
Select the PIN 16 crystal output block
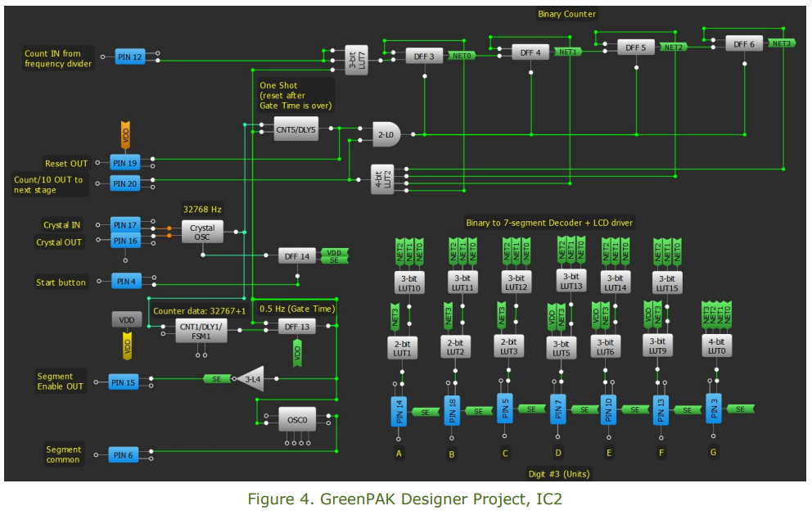tap(124, 241)
